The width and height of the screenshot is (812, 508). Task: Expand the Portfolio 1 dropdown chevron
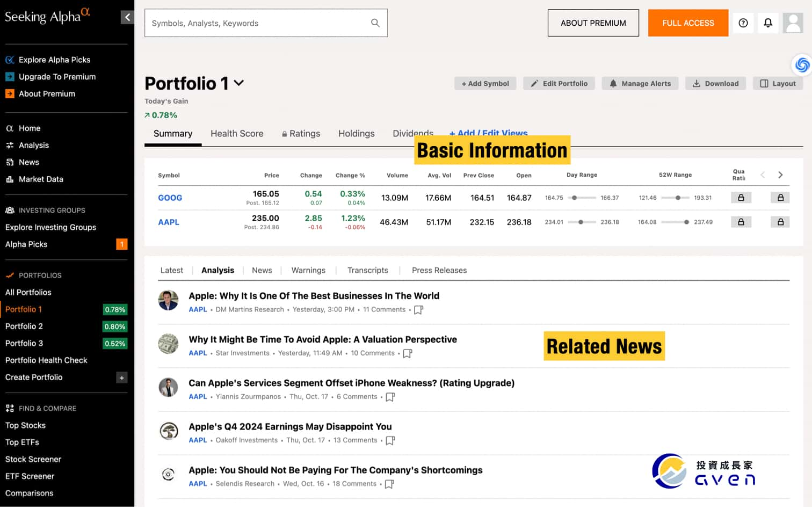pos(239,83)
